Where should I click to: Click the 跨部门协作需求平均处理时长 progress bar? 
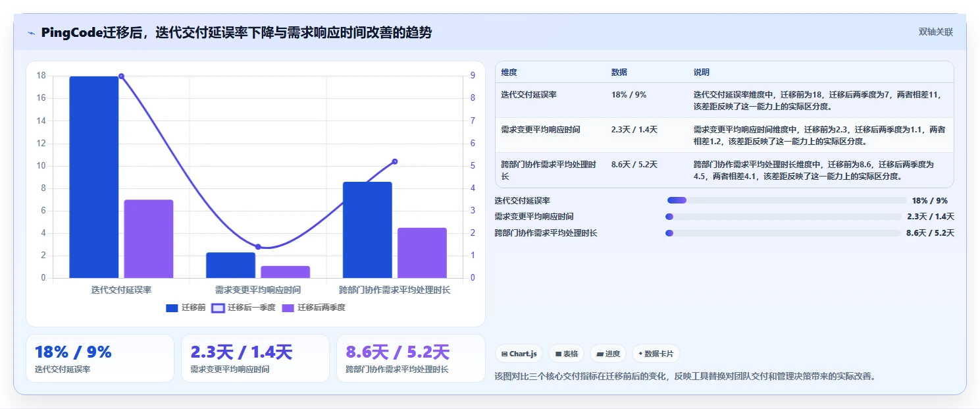pyautogui.click(x=783, y=233)
